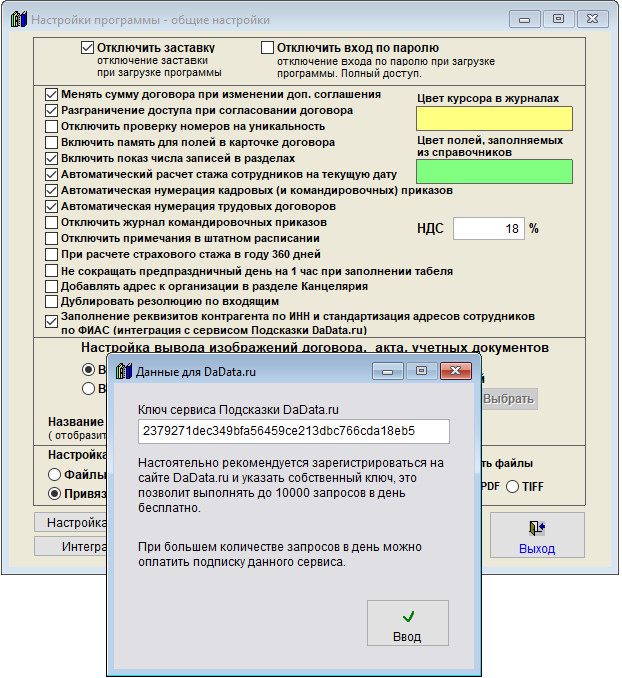Select the second image output radio button
The height and width of the screenshot is (678, 622).
(x=88, y=389)
